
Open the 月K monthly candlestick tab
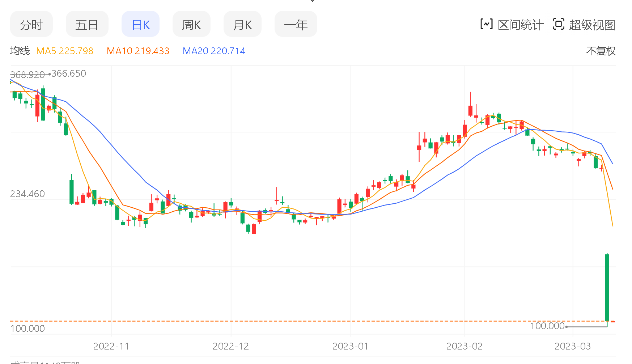242,24
